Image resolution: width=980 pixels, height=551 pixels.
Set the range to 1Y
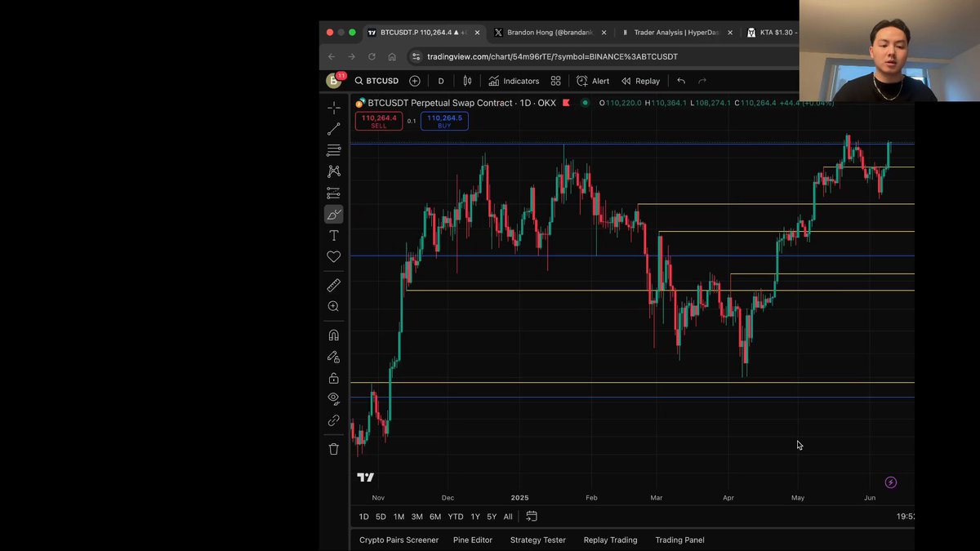click(475, 517)
